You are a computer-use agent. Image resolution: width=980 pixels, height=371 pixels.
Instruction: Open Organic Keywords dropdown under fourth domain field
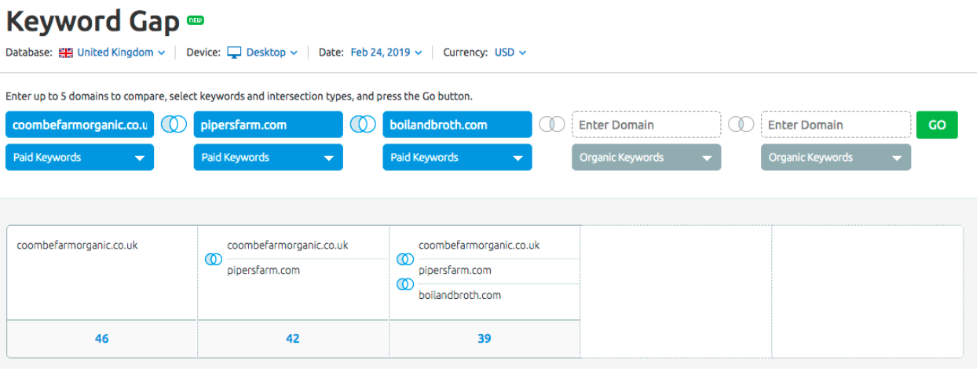(x=646, y=157)
